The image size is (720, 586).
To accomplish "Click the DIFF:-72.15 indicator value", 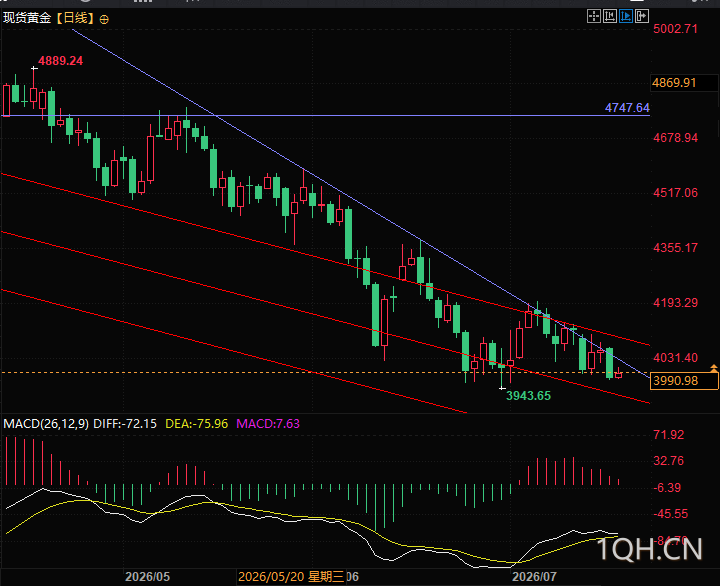I will click(x=125, y=423).
